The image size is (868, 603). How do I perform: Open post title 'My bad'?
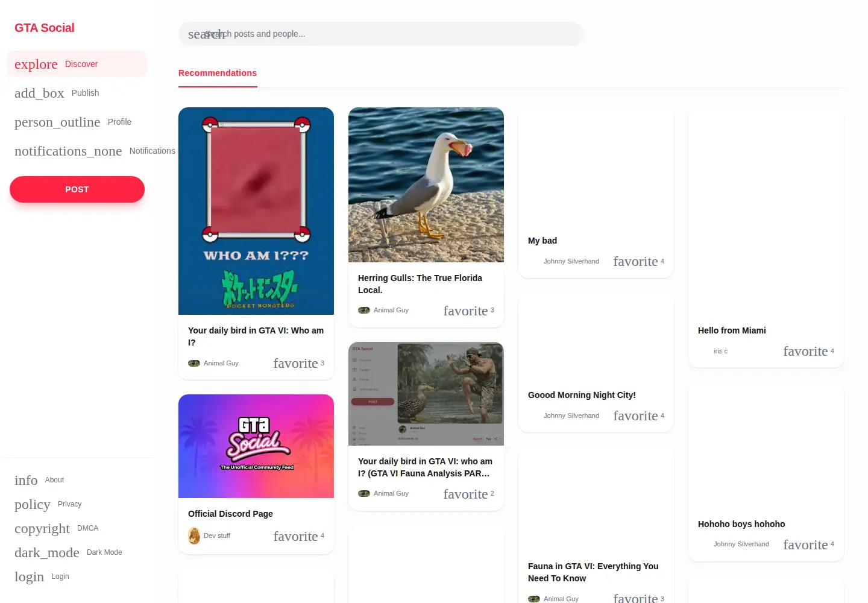click(x=542, y=241)
